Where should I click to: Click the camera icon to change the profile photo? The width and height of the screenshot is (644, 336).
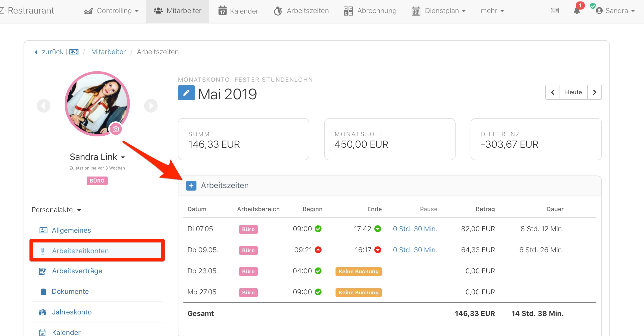coord(116,129)
